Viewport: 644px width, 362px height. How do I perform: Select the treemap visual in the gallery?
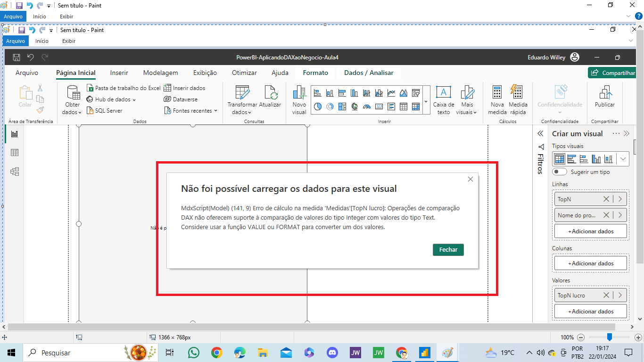point(342,107)
